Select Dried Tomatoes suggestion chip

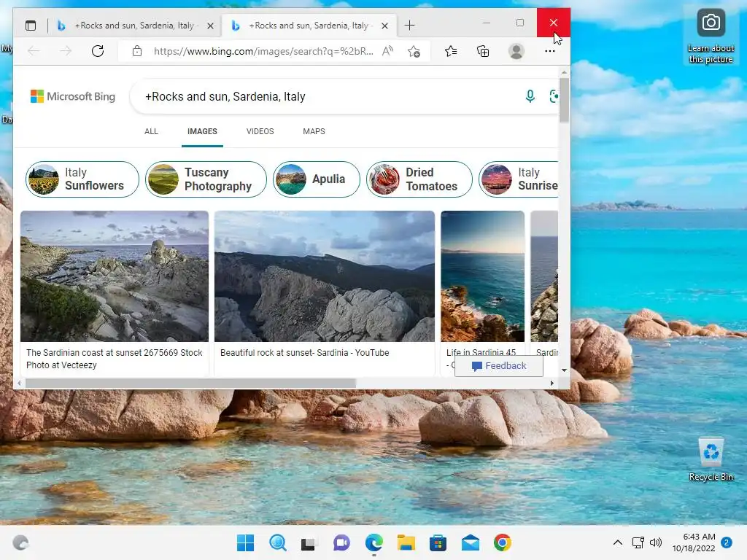click(419, 179)
